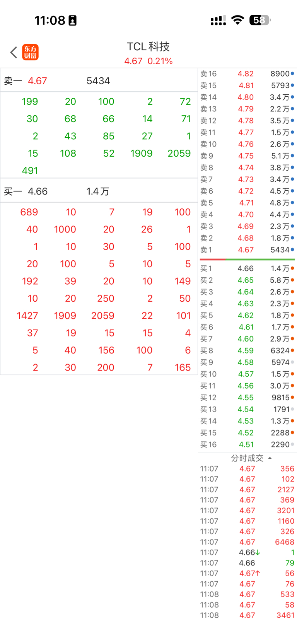Image resolution: width=297 pixels, height=644 pixels.
Task: Select 卖9 price 4.75
Action: pyautogui.click(x=246, y=156)
